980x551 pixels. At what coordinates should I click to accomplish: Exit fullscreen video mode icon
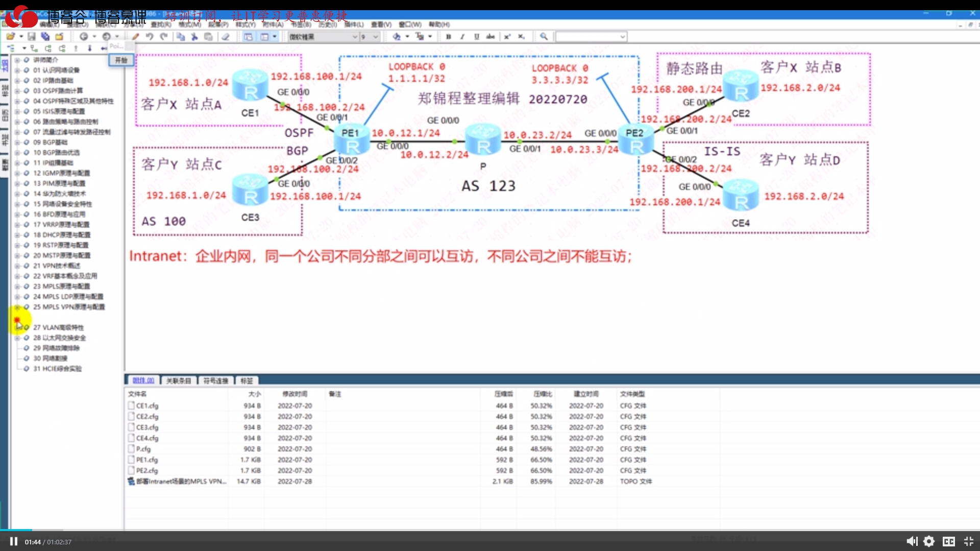click(x=968, y=541)
